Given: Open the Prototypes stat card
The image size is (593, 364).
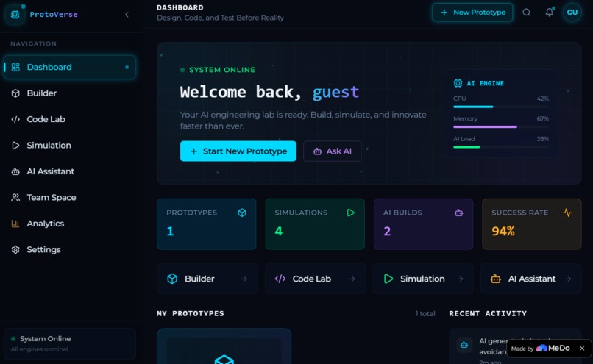Looking at the screenshot, I should click(x=207, y=224).
